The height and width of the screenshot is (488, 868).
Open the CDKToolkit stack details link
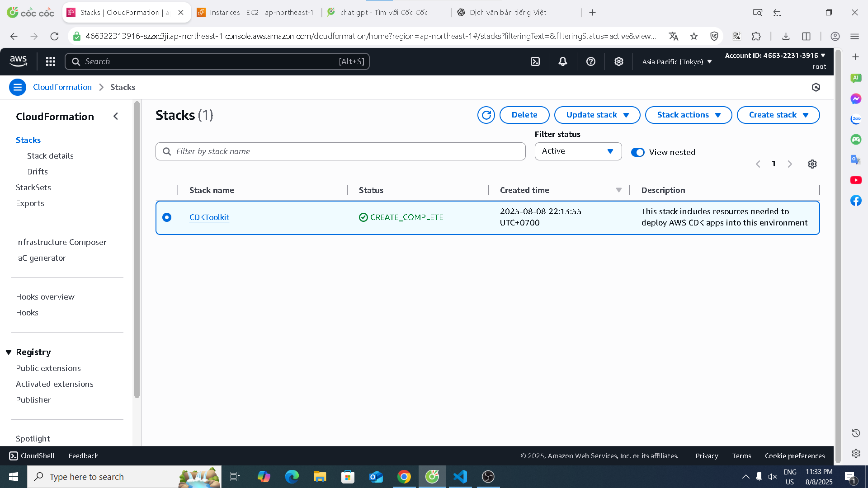209,217
